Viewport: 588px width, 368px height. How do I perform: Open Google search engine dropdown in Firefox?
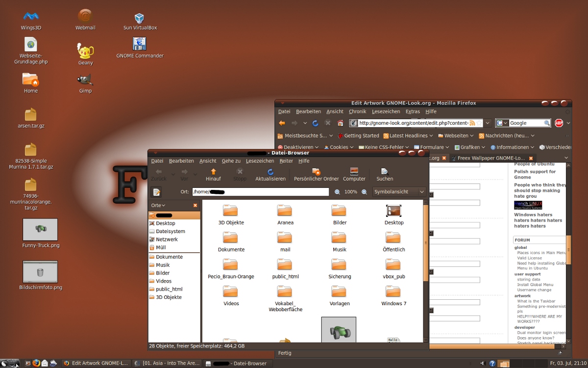[x=501, y=123]
